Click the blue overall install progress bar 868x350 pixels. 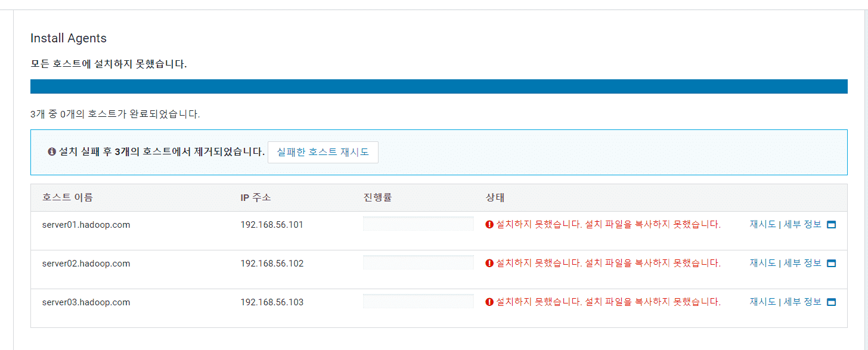coord(439,86)
